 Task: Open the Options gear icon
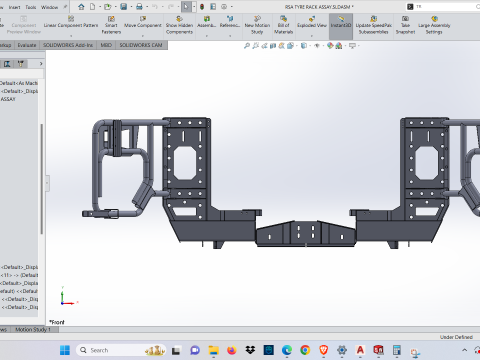[x=224, y=7]
